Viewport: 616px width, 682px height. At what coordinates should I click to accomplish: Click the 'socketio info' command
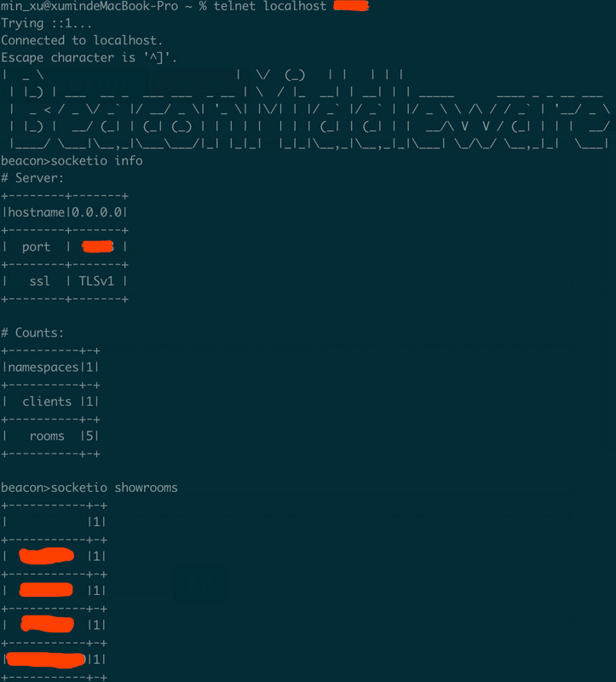(96, 161)
